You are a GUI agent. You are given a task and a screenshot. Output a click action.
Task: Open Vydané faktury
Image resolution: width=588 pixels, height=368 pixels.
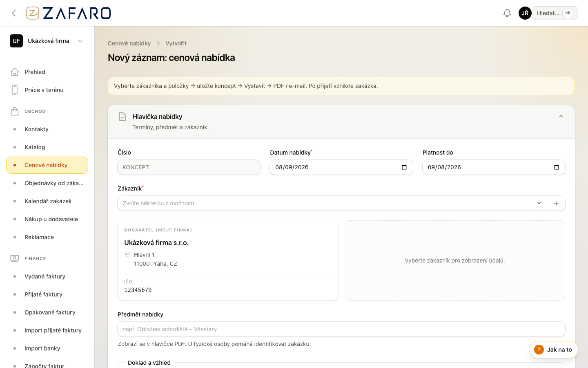pyautogui.click(x=47, y=276)
